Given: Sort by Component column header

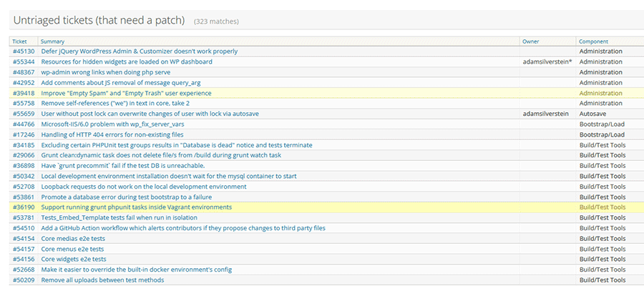Looking at the screenshot, I should tap(593, 41).
